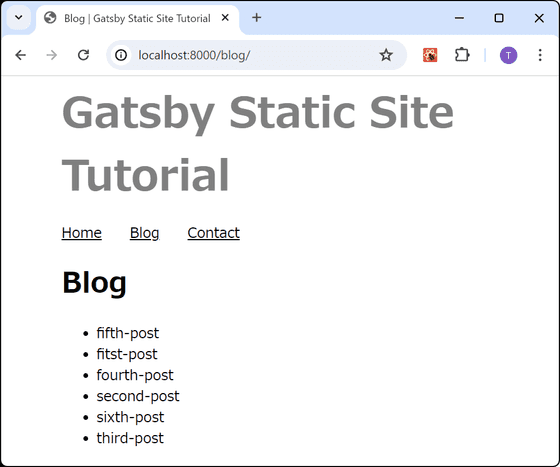Expand the tab search dropdown arrow
The width and height of the screenshot is (560, 467).
[x=19, y=17]
